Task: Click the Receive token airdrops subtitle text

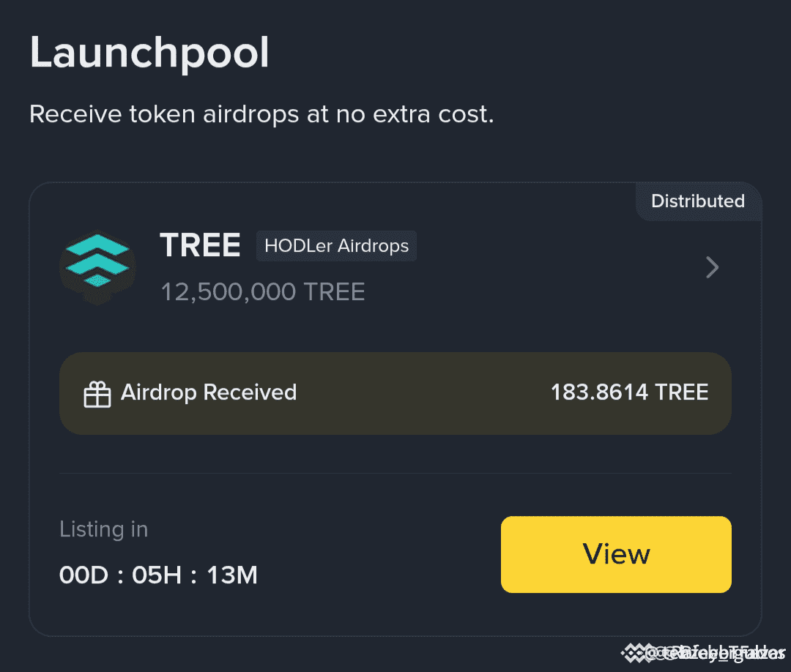Action: pyautogui.click(x=261, y=114)
